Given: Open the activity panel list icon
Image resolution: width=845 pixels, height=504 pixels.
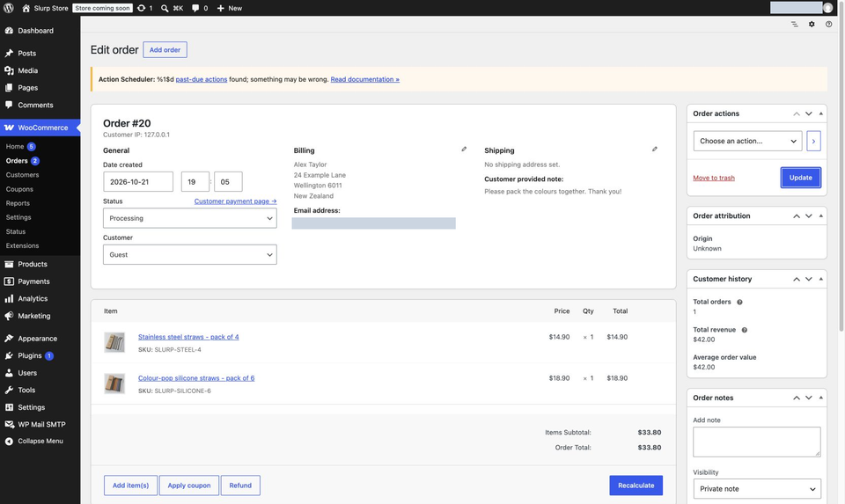Looking at the screenshot, I should [794, 25].
